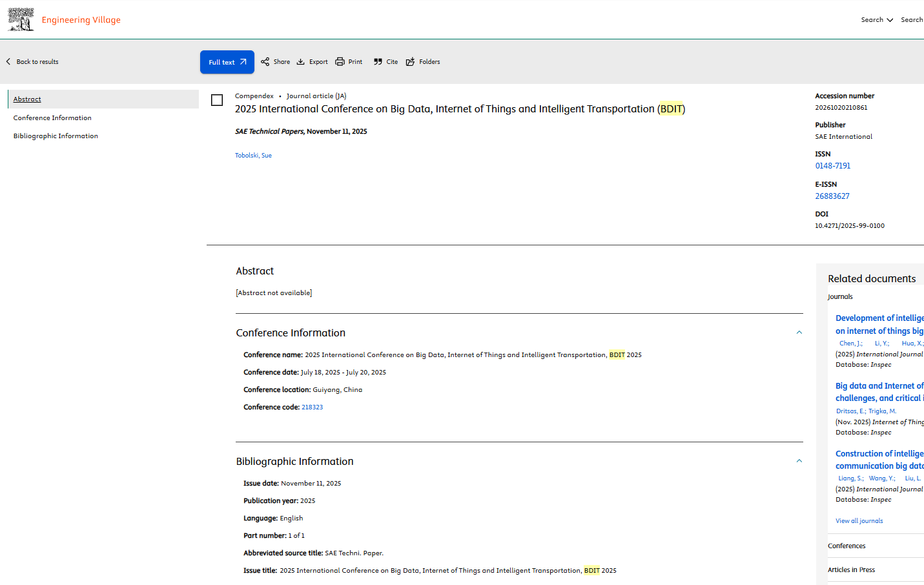Click the Elsevier tree logo
924x585 pixels.
21,19
